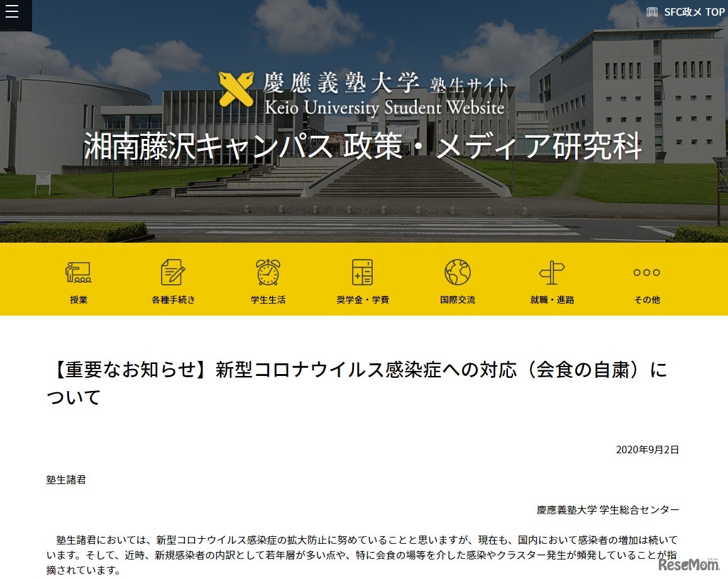Image resolution: width=728 pixels, height=579 pixels.
Task: Click the building icon beside SFC政メ TOP
Action: click(651, 11)
